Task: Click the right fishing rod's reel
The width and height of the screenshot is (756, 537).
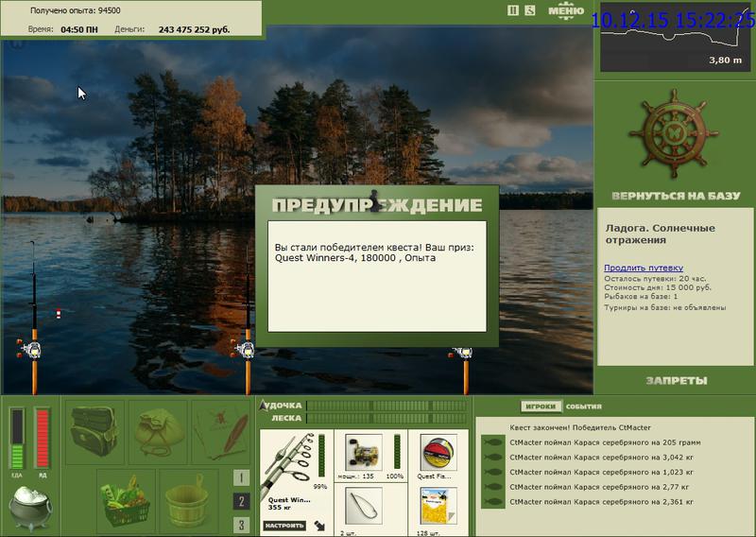Action: click(x=464, y=353)
